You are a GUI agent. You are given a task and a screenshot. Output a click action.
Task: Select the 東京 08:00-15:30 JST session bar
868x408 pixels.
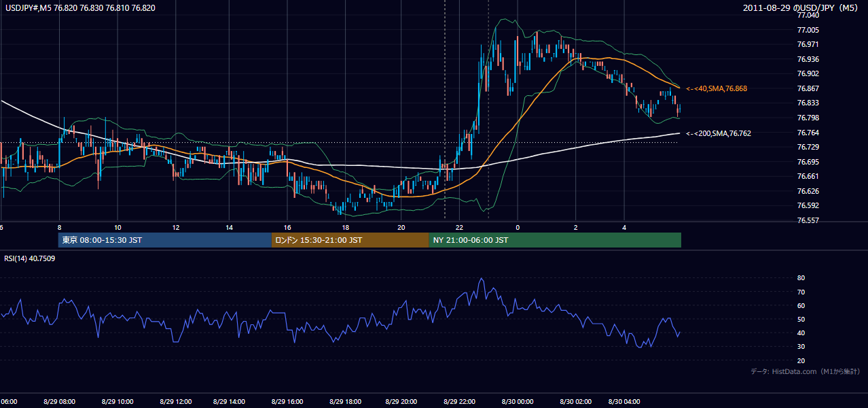click(164, 240)
